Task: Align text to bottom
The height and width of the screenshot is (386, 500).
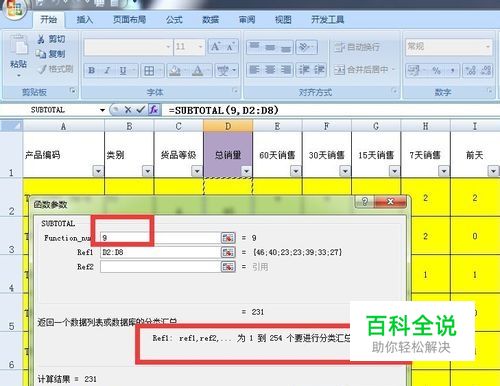Action: pyautogui.click(x=286, y=47)
